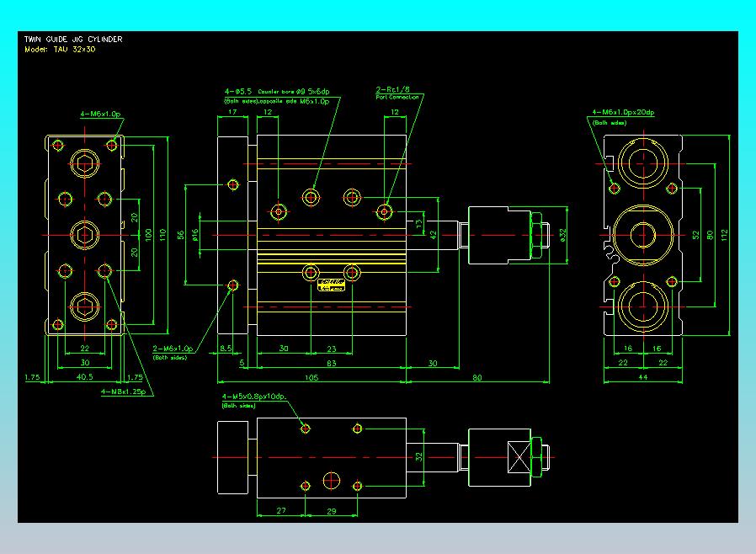Click the 40.5 width dimension on left view
This screenshot has height=554, width=756.
[x=84, y=378]
